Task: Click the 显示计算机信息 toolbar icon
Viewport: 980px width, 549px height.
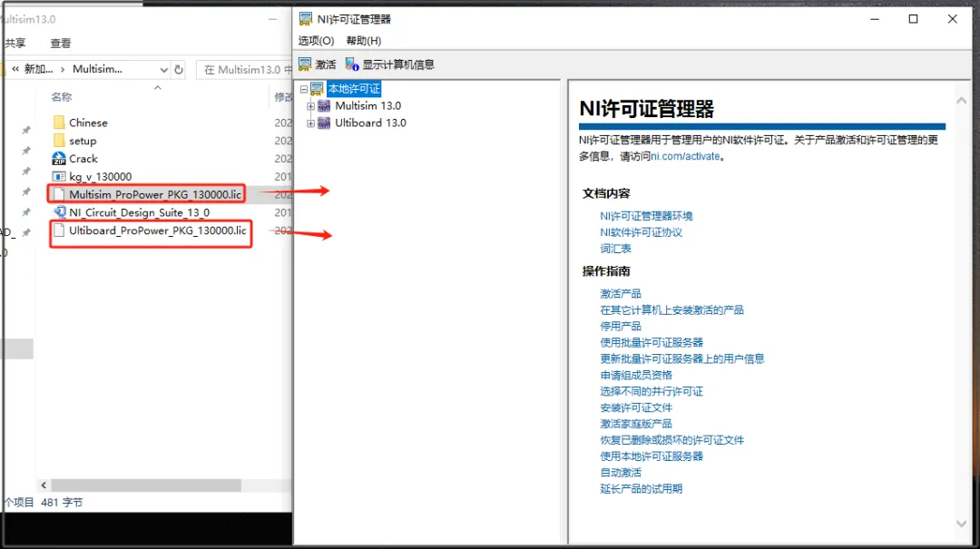Action: [352, 64]
